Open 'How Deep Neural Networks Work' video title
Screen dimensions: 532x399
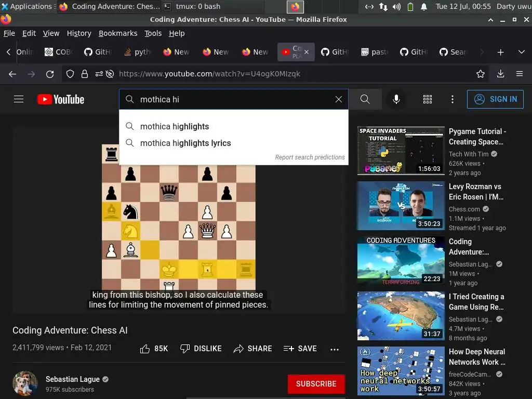pyautogui.click(x=477, y=356)
